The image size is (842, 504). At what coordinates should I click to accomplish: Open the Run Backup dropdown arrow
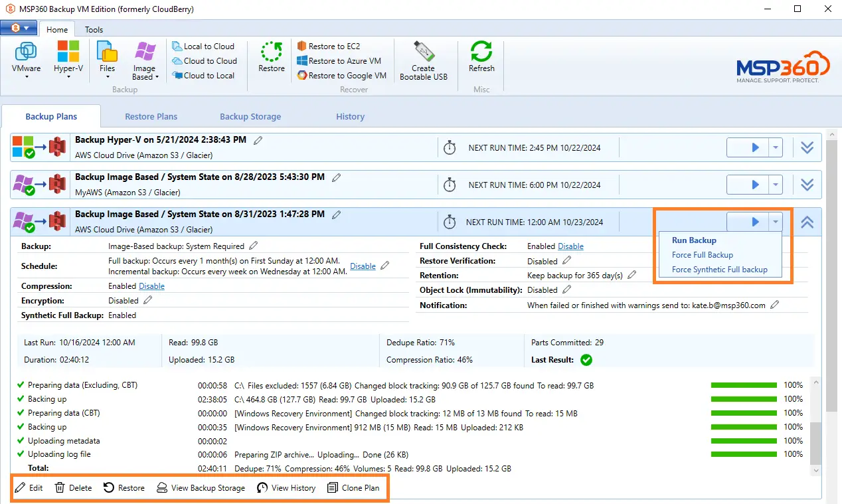point(774,222)
